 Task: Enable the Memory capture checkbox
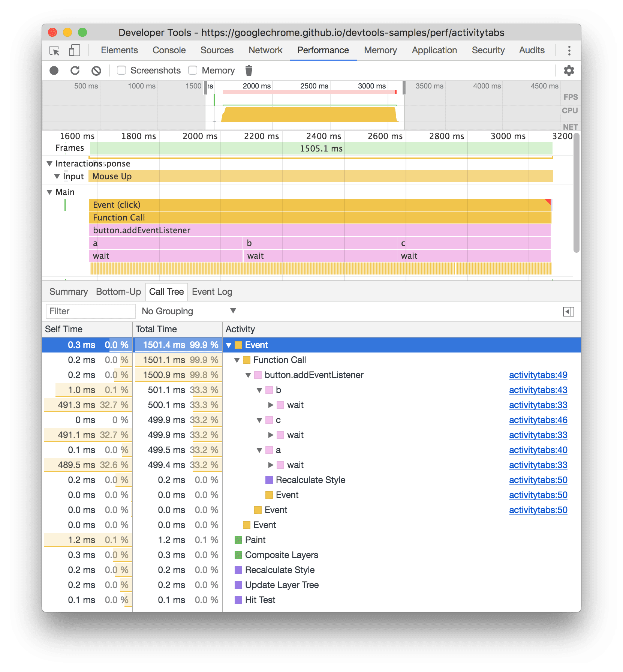coord(192,70)
